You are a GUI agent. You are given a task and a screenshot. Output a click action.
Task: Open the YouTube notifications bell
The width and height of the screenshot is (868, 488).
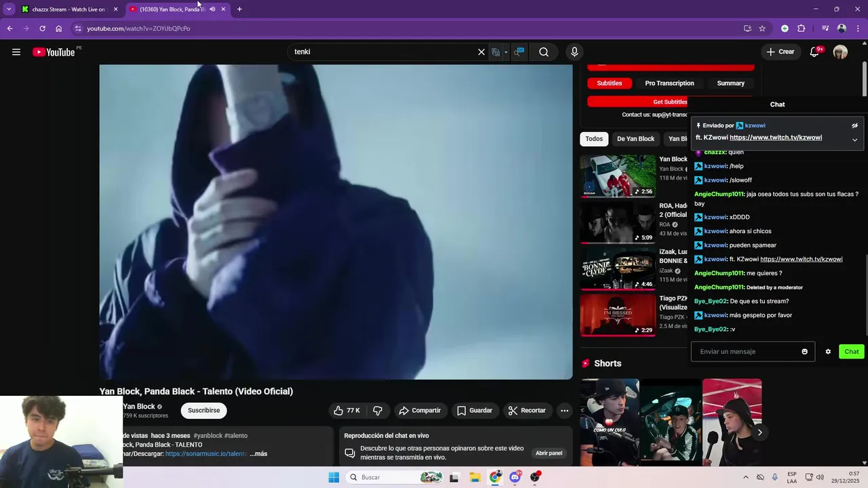(815, 52)
